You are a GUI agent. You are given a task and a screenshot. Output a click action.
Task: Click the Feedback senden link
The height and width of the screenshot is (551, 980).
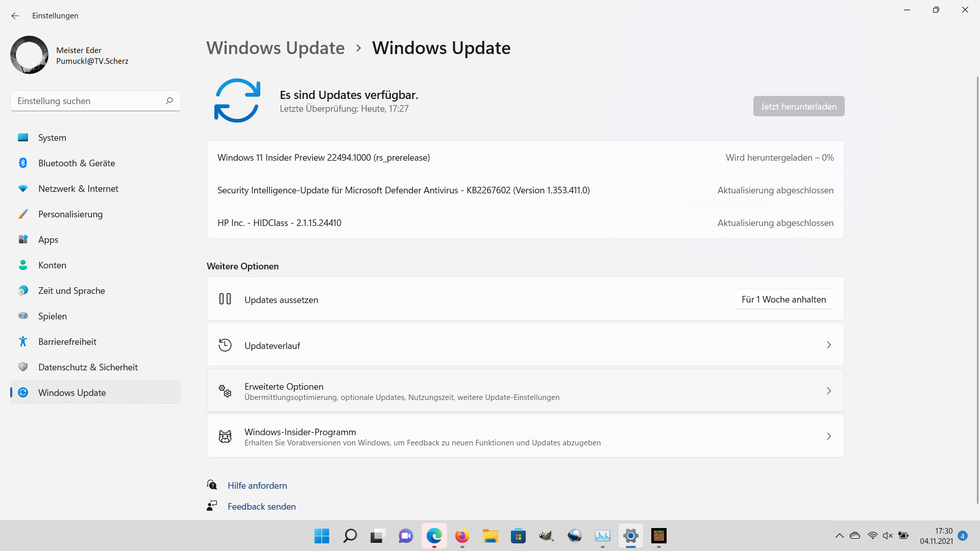(x=261, y=507)
